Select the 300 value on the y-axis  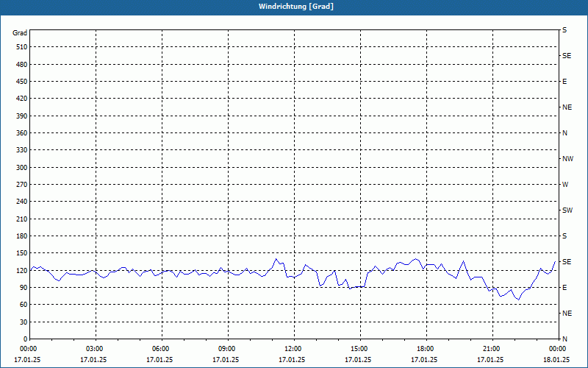[22, 168]
